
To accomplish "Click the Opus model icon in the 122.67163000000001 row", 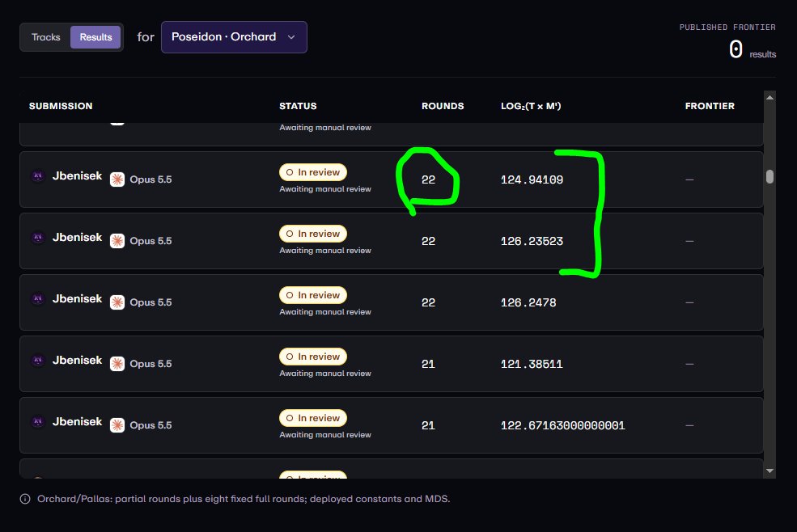I will click(117, 425).
